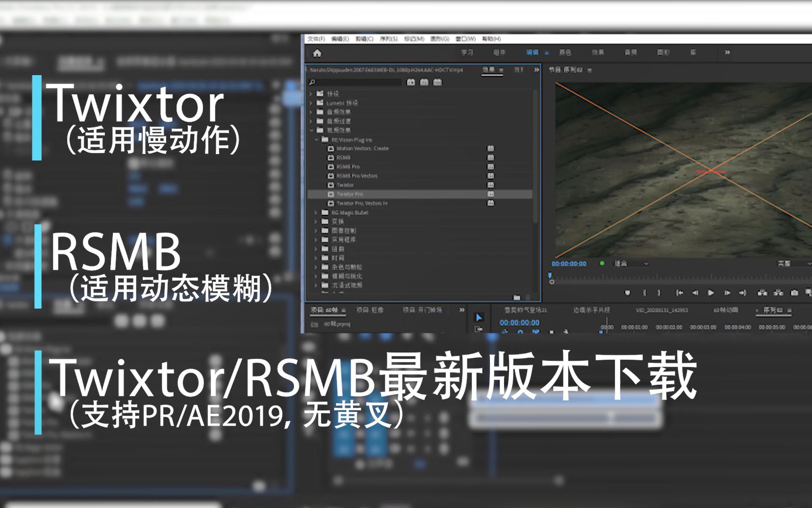Click Mark Out bracket button
This screenshot has height=508, width=812.
[660, 293]
